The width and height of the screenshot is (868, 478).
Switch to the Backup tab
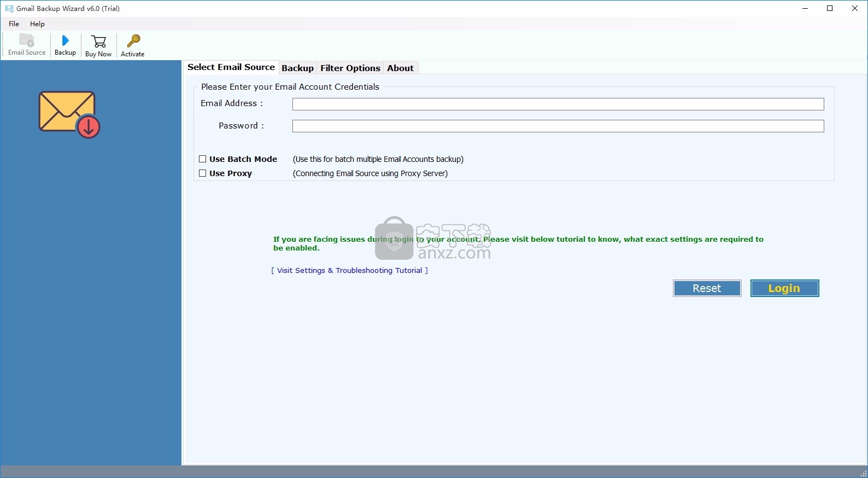tap(298, 68)
